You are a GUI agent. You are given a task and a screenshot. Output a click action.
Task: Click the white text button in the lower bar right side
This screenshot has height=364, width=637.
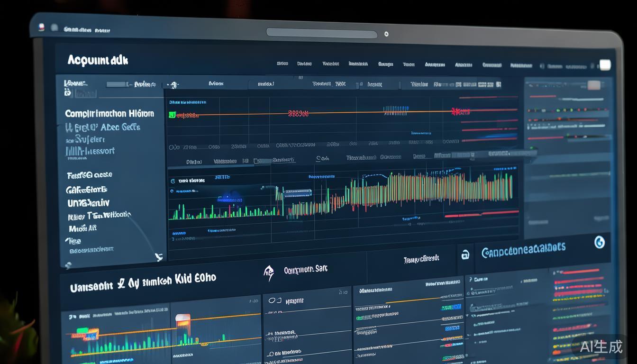pos(421,259)
